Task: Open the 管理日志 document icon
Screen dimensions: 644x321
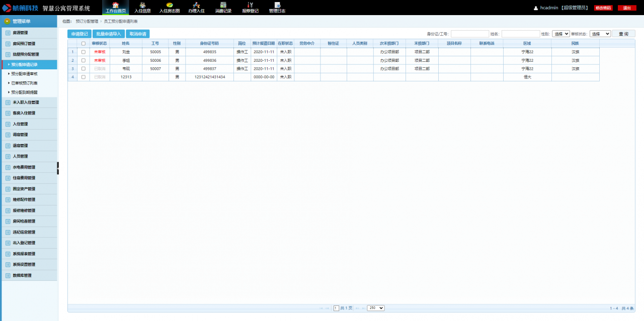Action: [277, 5]
